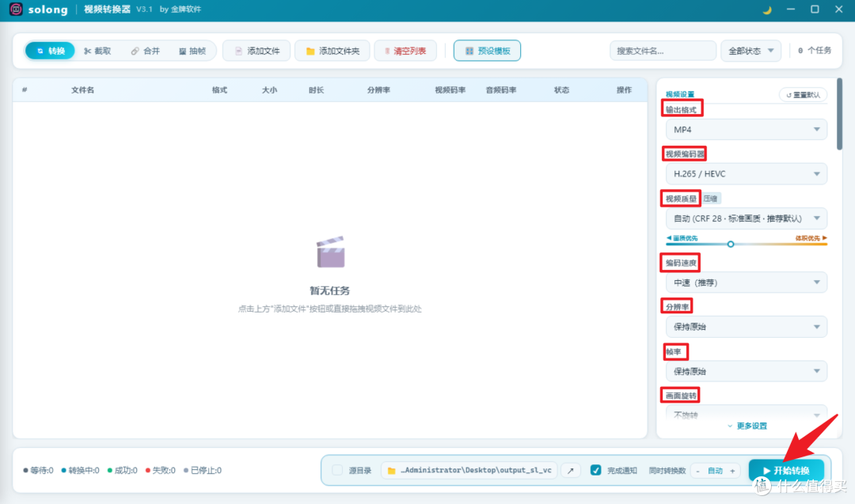Click the clapperboard empty-list icon

click(330, 252)
